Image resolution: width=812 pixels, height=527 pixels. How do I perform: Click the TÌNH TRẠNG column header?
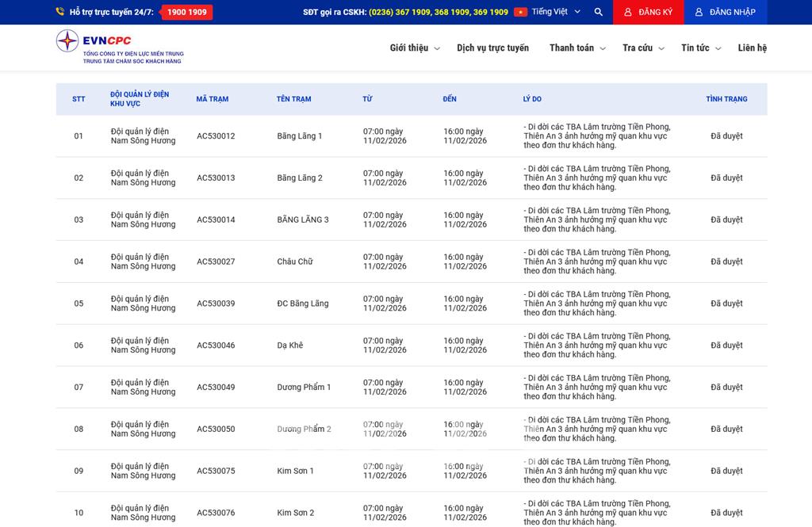pos(726,99)
